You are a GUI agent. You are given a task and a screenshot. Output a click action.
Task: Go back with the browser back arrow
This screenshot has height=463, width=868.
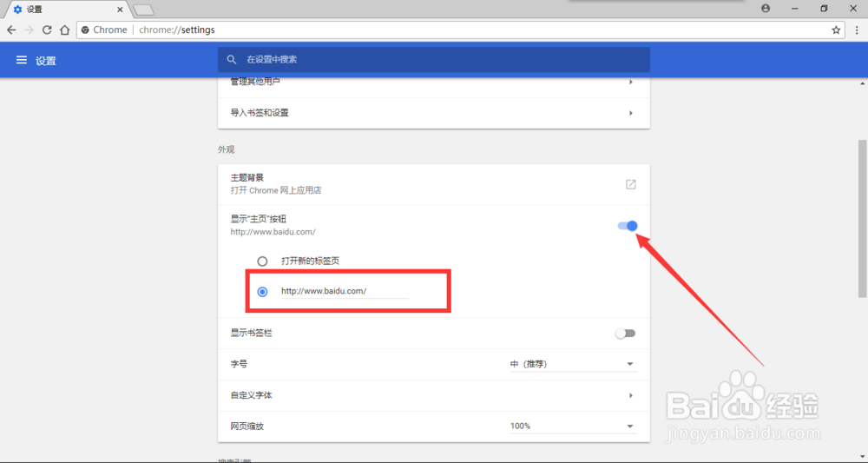(x=11, y=30)
